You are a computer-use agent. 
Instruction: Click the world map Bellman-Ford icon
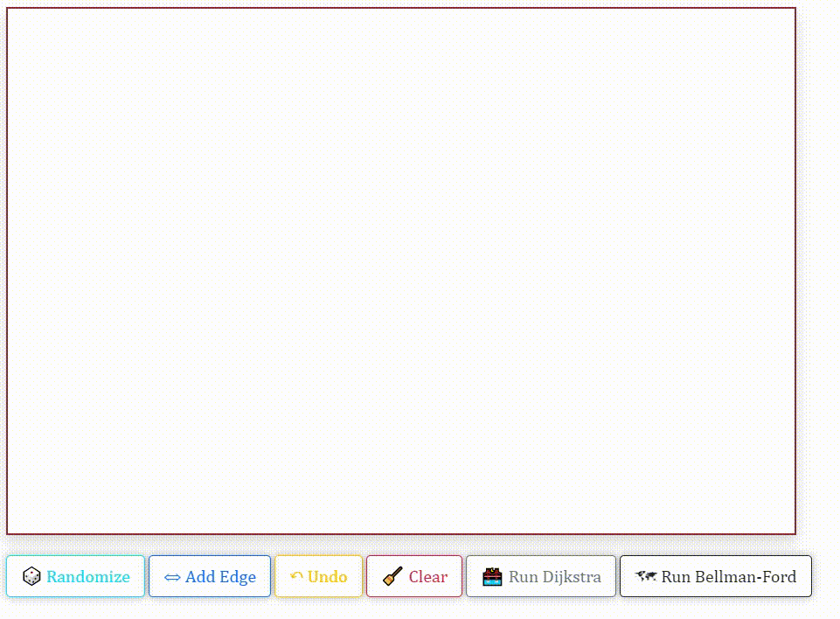coord(646,577)
